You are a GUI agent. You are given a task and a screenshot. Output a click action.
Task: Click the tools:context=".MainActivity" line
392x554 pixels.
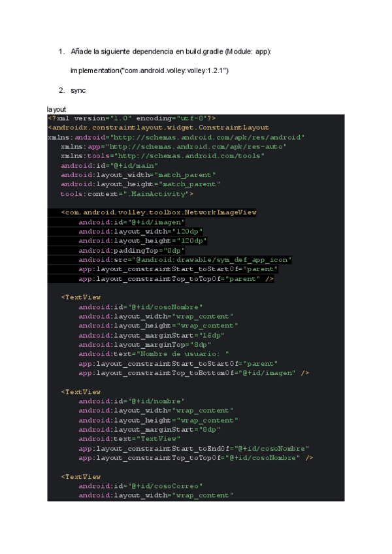pyautogui.click(x=127, y=194)
